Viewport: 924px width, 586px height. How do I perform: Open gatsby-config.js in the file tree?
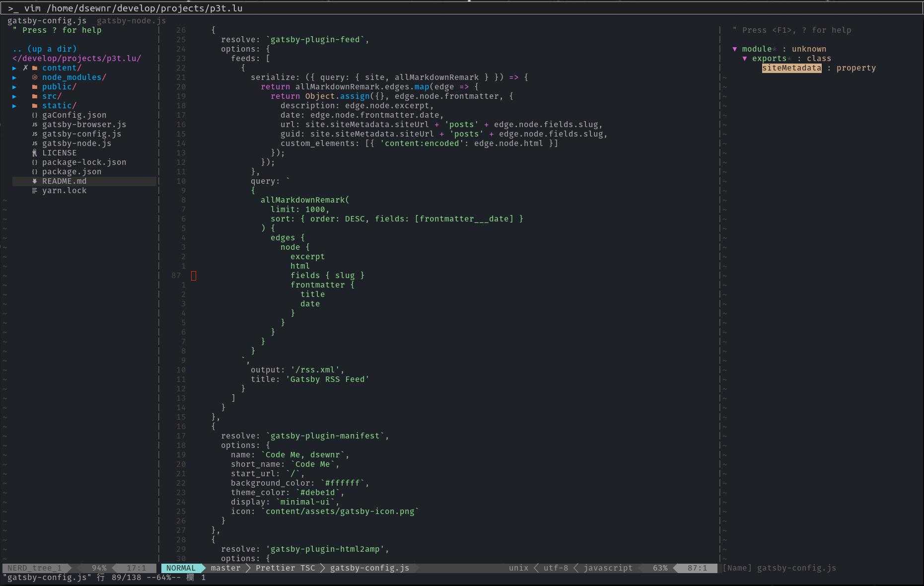point(81,134)
